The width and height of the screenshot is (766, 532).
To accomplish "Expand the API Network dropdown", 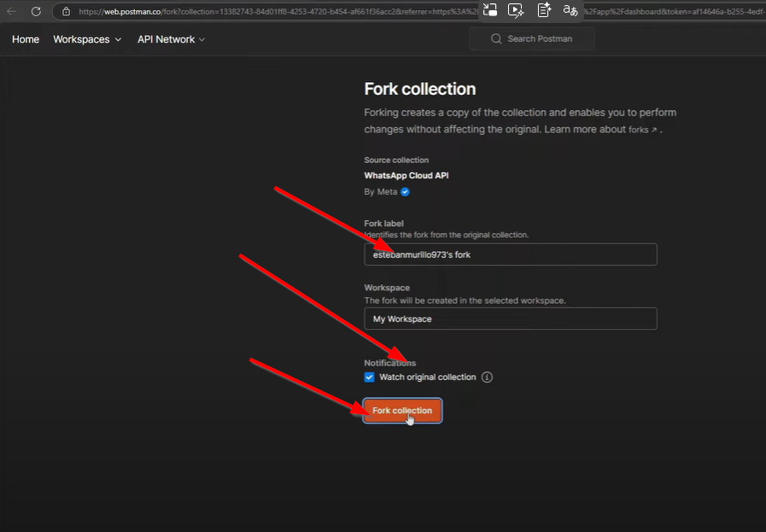I will coord(171,39).
